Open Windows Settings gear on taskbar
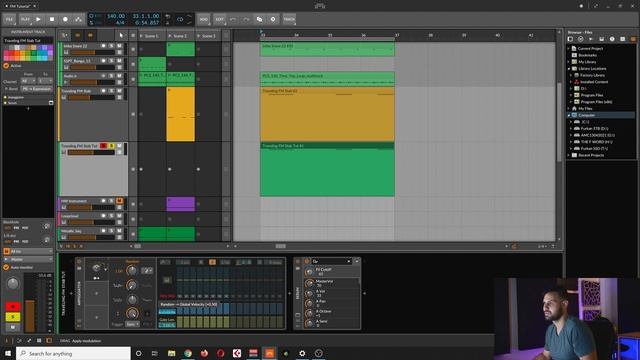This screenshot has height=360, width=640. 302,353
